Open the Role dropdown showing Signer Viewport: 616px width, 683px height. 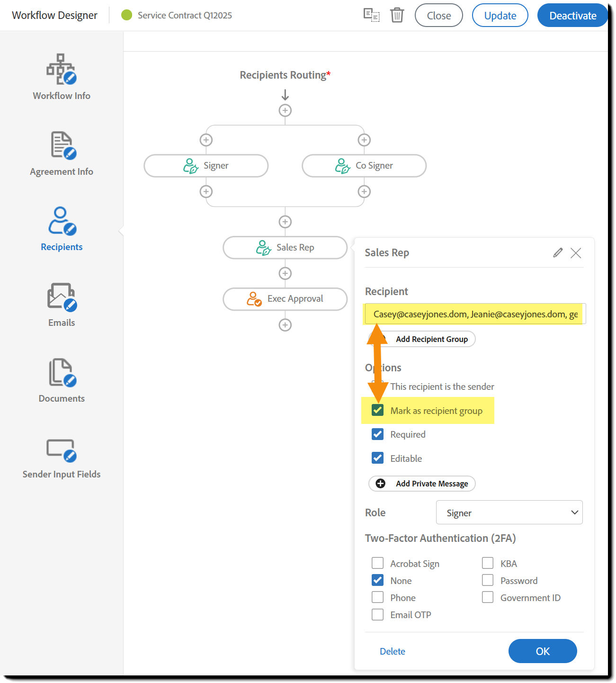(509, 512)
